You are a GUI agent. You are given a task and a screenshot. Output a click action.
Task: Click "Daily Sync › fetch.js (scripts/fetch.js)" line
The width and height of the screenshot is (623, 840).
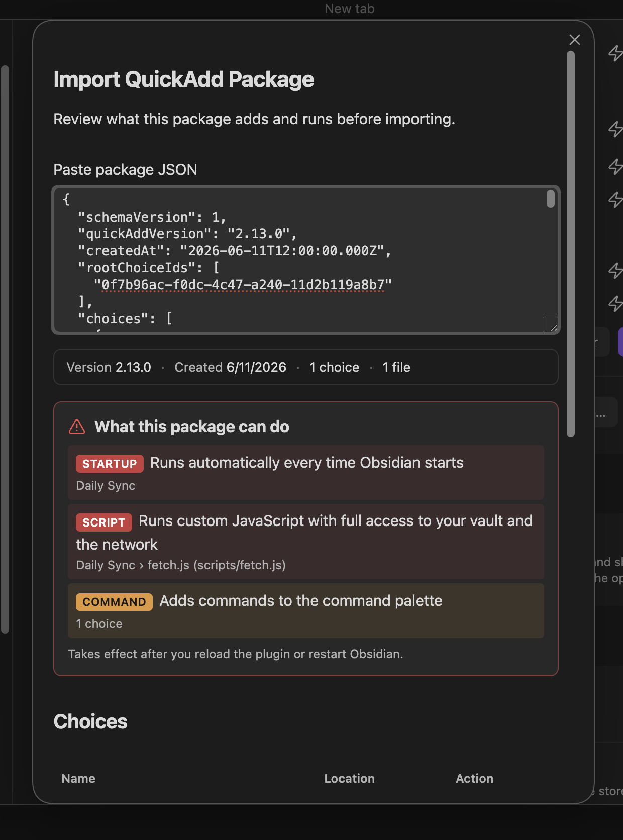pyautogui.click(x=181, y=565)
